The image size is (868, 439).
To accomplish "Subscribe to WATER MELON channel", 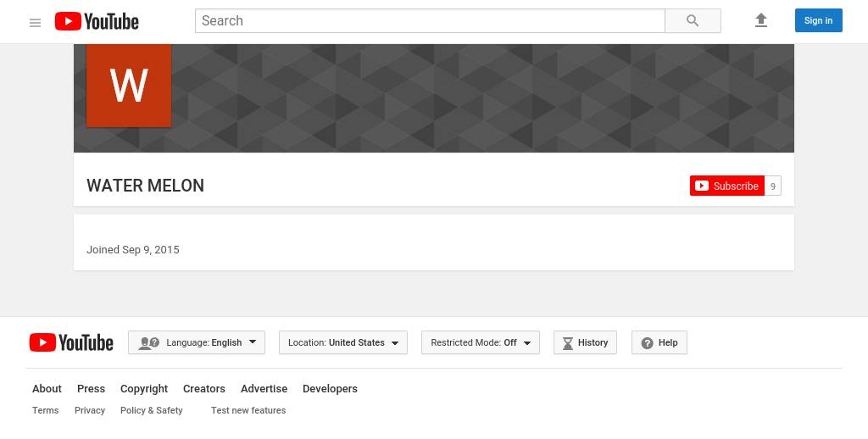I will tap(726, 186).
